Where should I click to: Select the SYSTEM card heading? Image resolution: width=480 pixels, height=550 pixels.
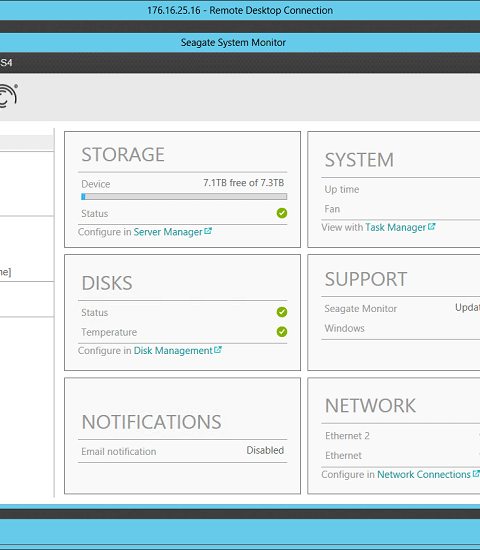pos(359,160)
